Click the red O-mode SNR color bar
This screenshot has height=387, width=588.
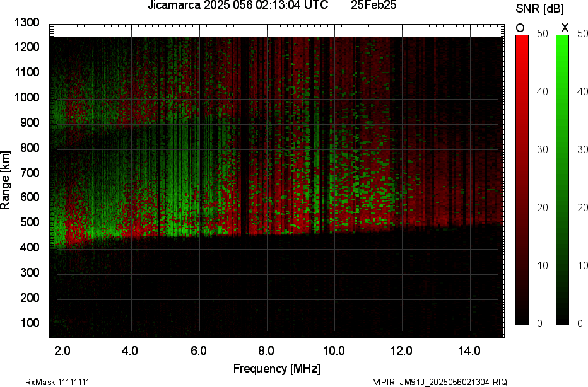coord(522,180)
